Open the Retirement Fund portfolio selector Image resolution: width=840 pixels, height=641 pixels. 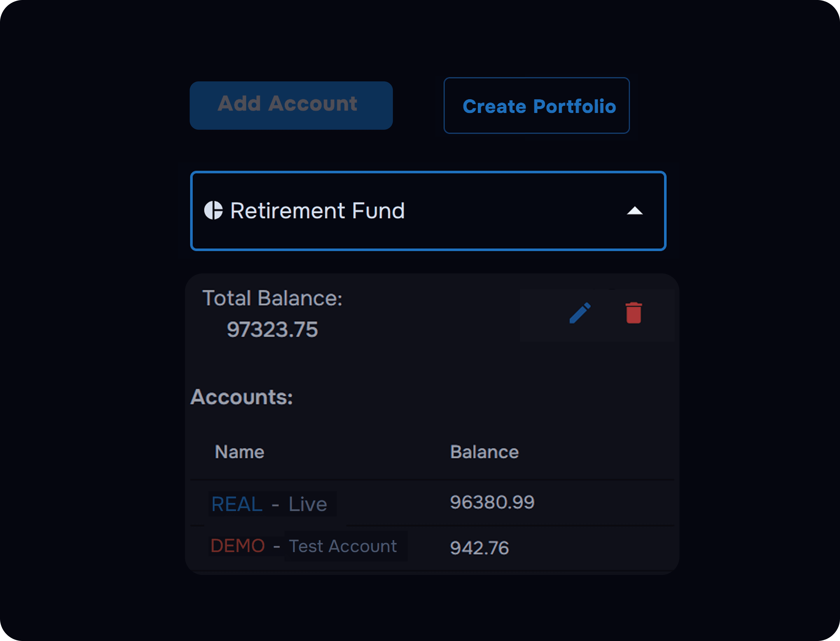coord(428,211)
